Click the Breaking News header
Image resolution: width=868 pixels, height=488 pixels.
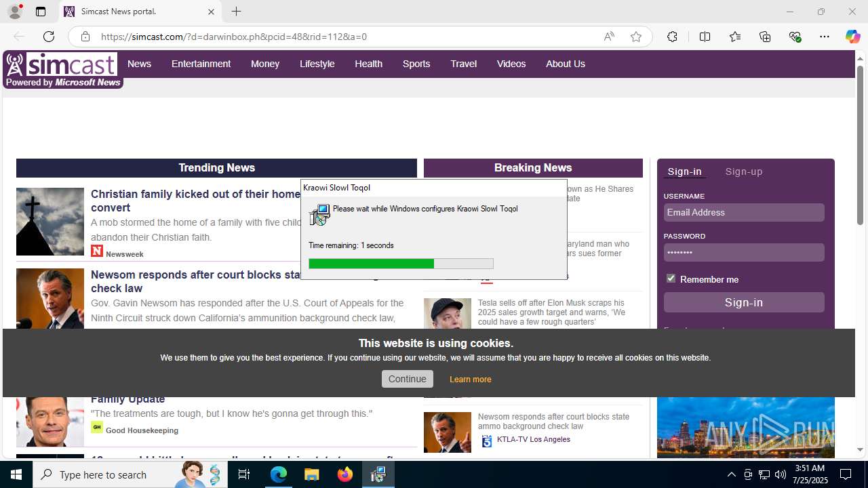(533, 167)
